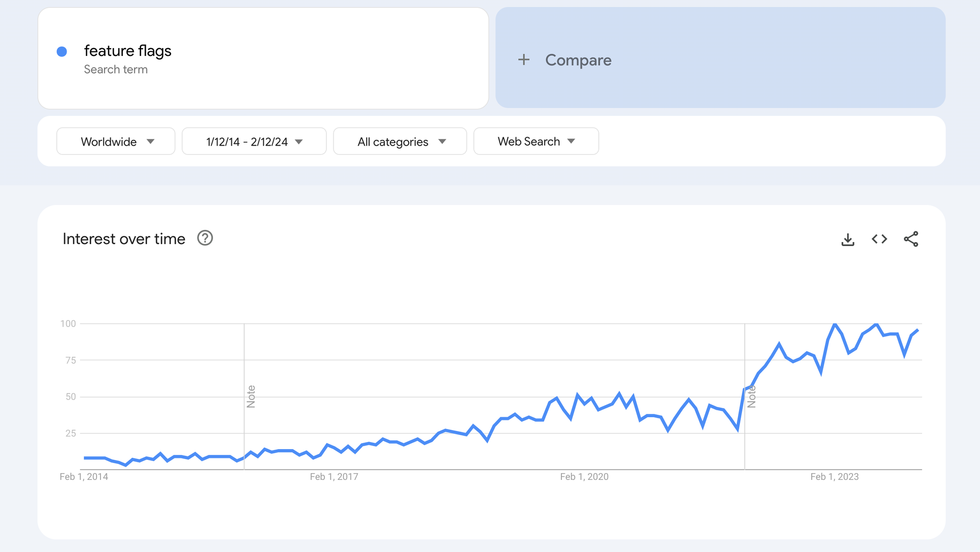This screenshot has width=980, height=552.
Task: Click the download CSV icon
Action: click(848, 239)
